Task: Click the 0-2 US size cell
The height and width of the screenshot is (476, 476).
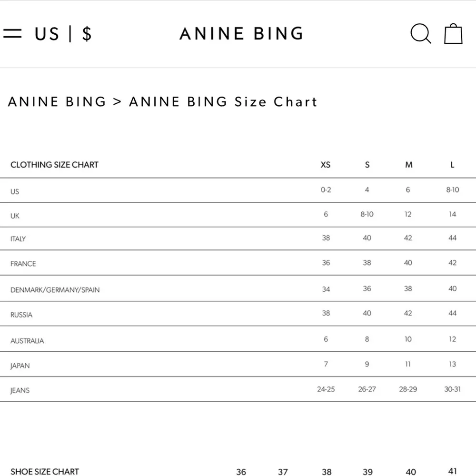Action: pyautogui.click(x=326, y=189)
